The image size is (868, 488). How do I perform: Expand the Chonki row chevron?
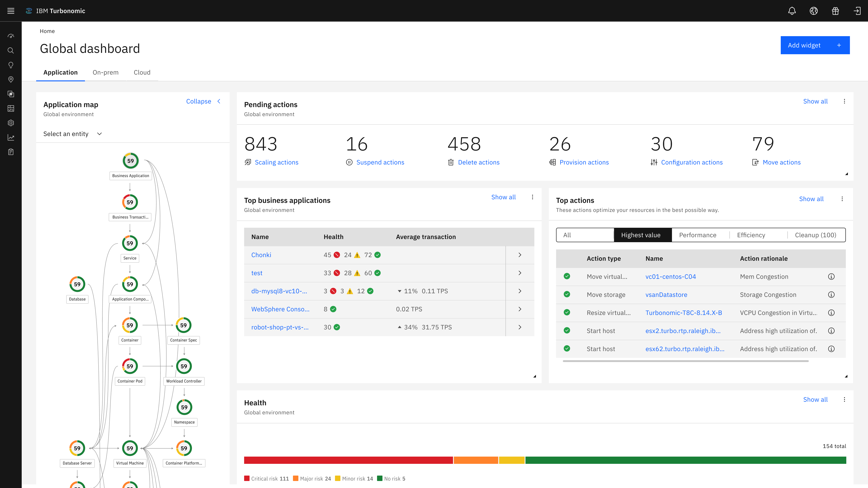click(x=520, y=255)
